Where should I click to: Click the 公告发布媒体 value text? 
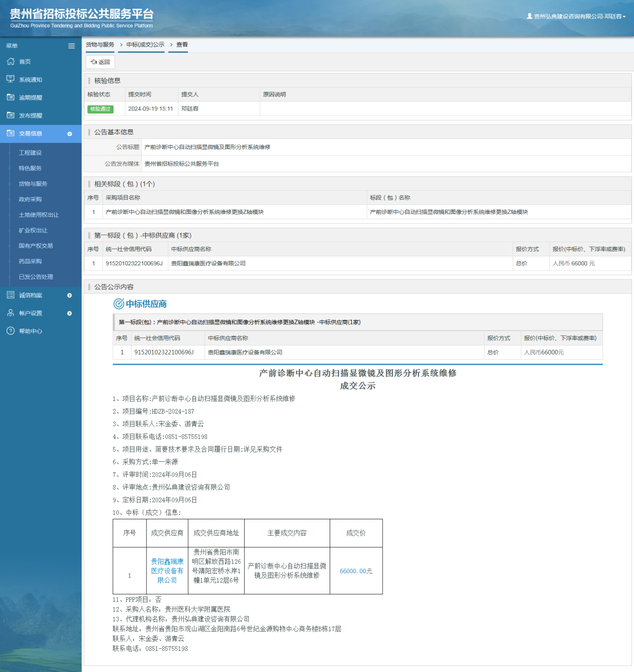(182, 164)
